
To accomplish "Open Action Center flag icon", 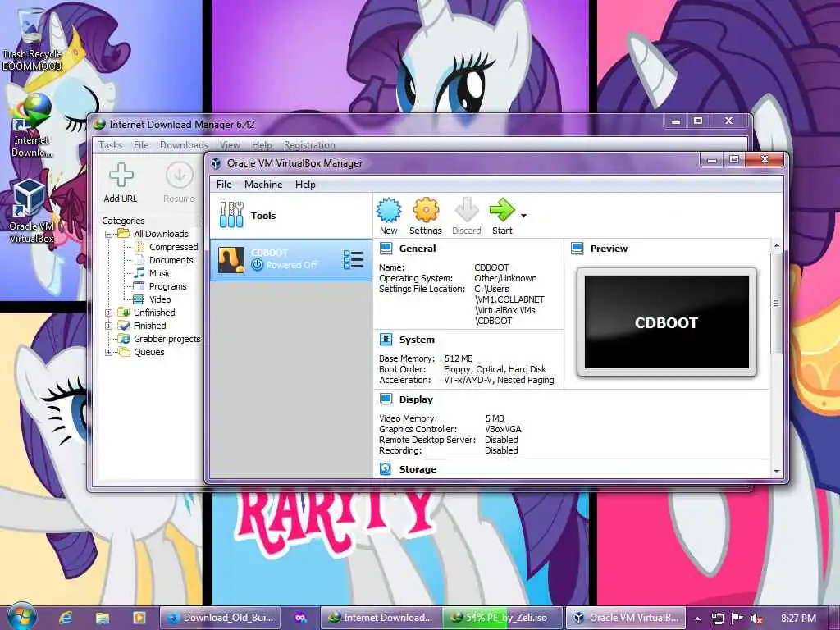I will pos(737,618).
